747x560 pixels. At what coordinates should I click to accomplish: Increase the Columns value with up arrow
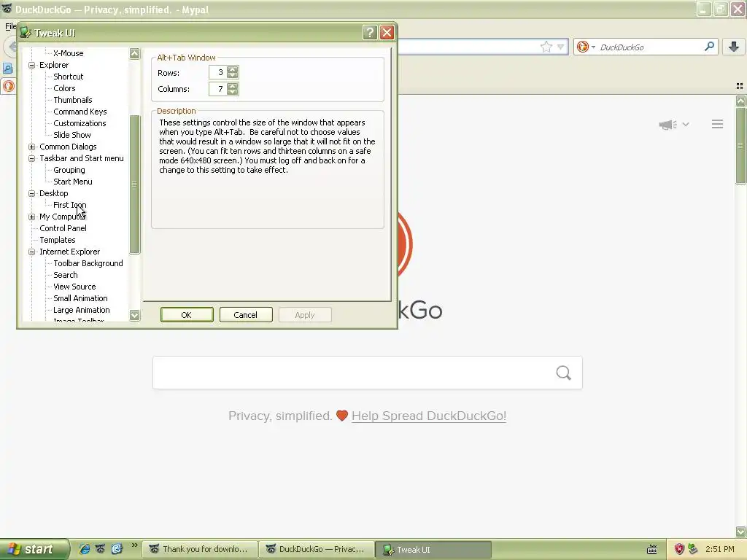coord(233,86)
